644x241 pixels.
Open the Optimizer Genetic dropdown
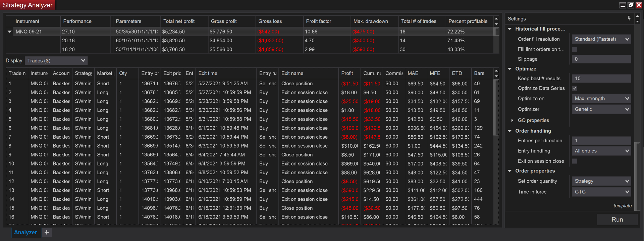(601, 109)
